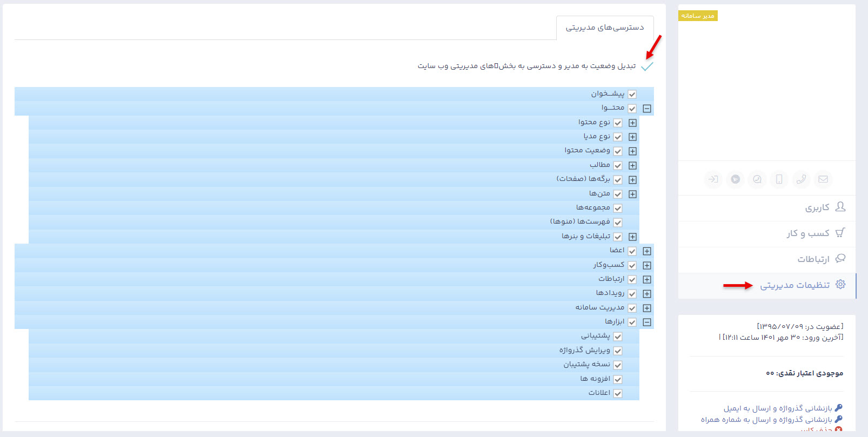Uncheck the نوع مدیا checkbox

click(618, 137)
